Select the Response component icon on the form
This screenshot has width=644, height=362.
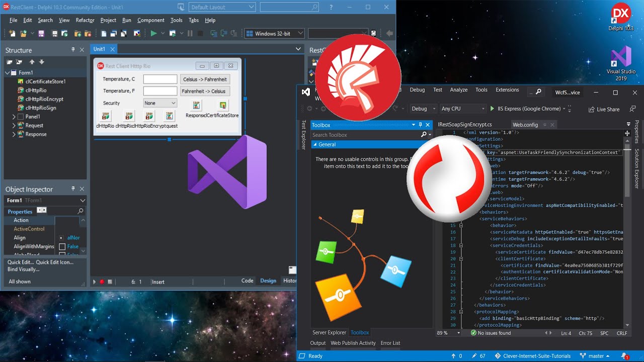[197, 105]
